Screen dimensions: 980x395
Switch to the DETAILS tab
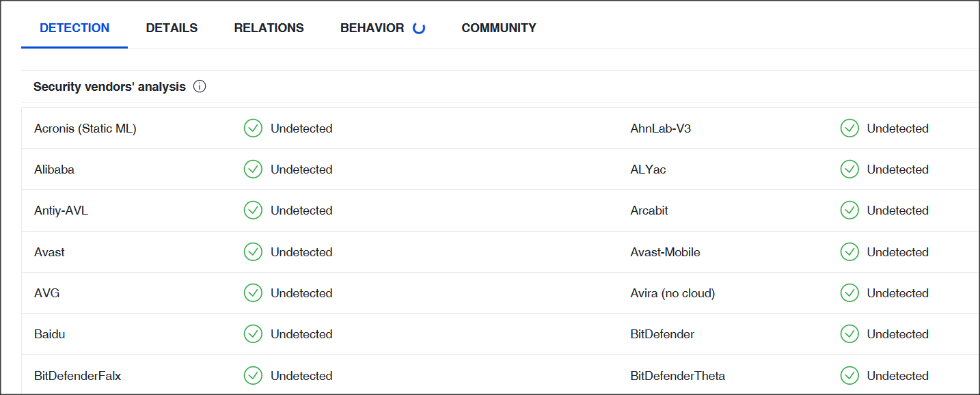coord(172,28)
